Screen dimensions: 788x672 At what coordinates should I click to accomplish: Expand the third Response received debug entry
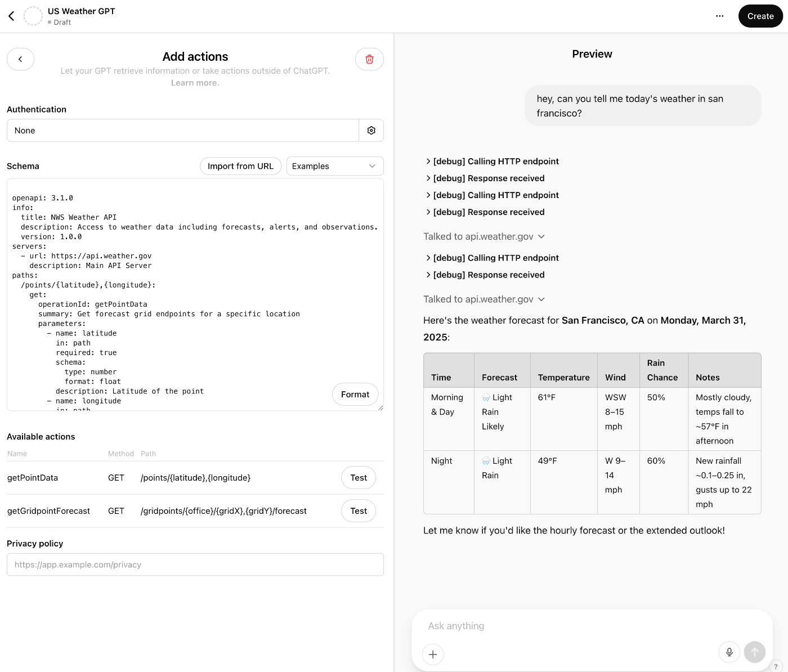(485, 275)
